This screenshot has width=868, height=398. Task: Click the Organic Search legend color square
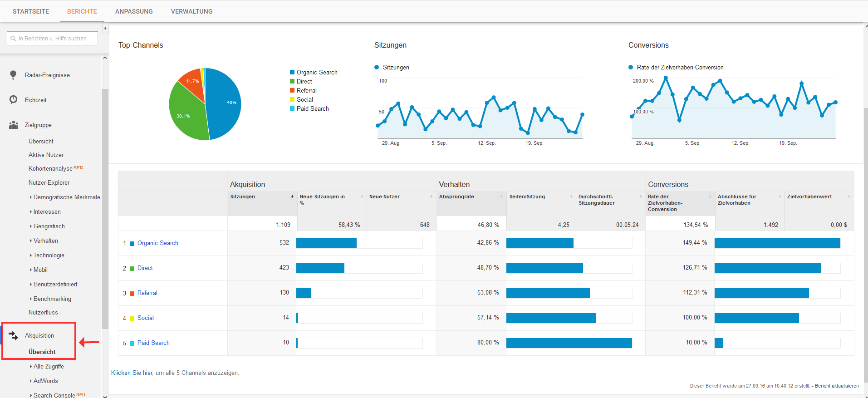292,73
